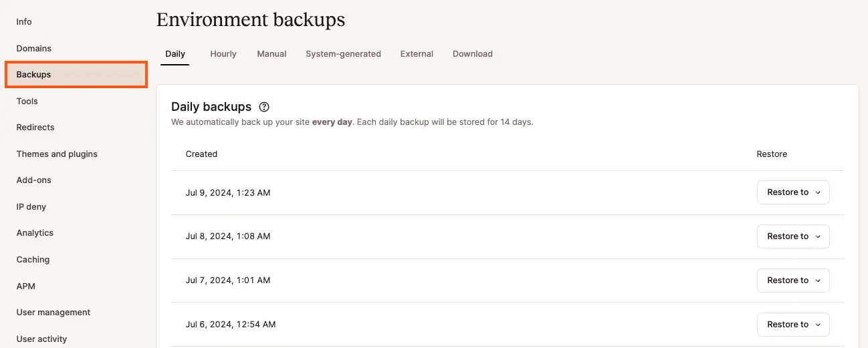This screenshot has height=348, width=868.
Task: Go to User management page
Action: coord(53,313)
